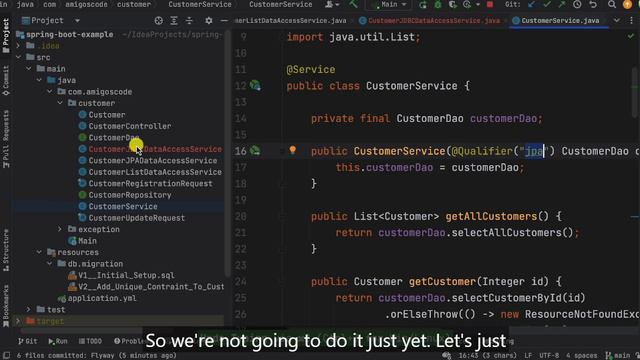
Task: Collapse the db.migration folder
Action: click(x=50, y=264)
